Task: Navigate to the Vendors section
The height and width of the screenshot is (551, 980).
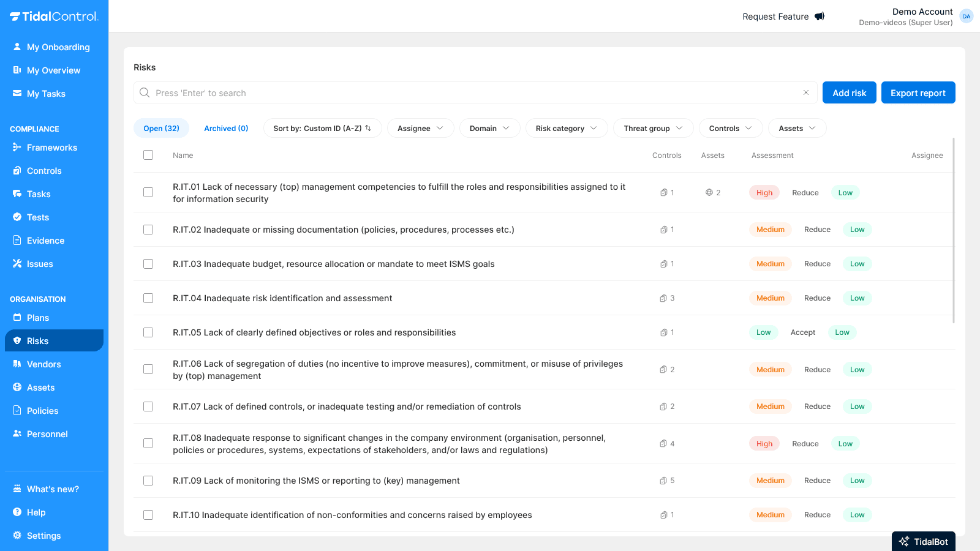Action: pyautogui.click(x=44, y=364)
